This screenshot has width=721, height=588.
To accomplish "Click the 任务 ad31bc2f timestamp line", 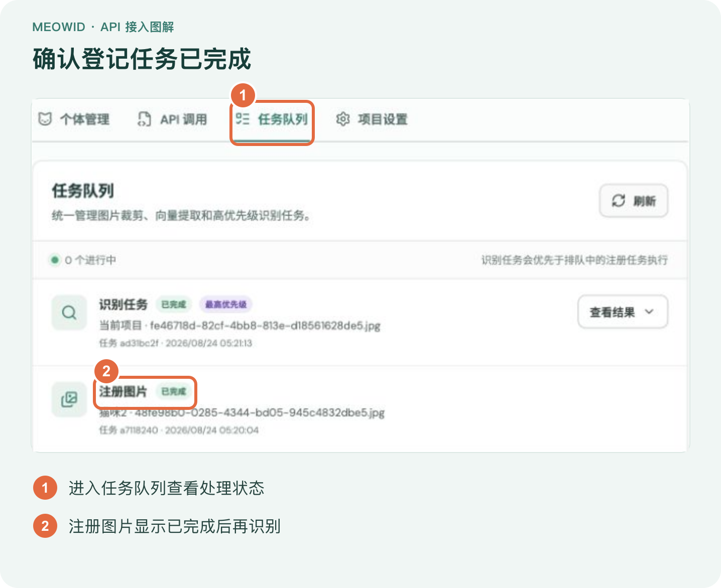I will point(176,343).
